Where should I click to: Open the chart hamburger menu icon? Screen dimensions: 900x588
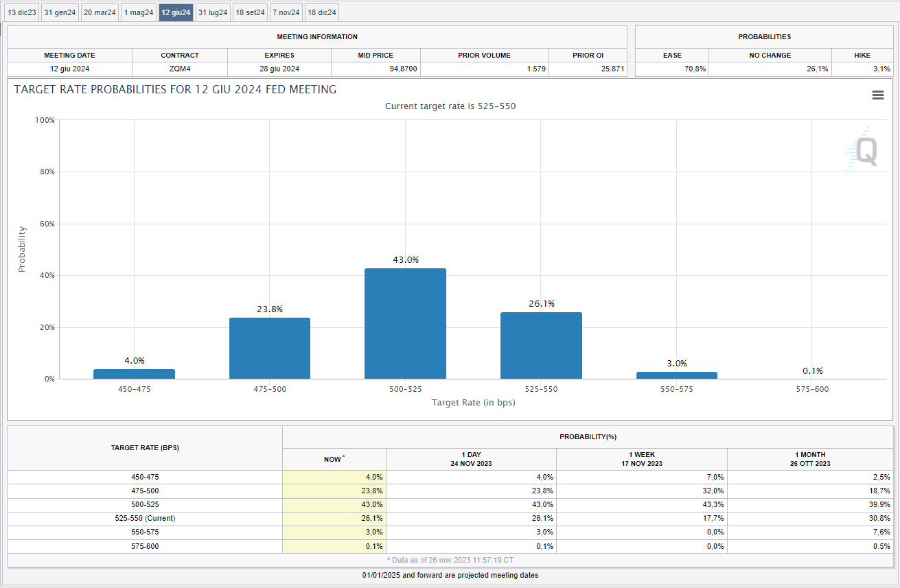pos(877,95)
